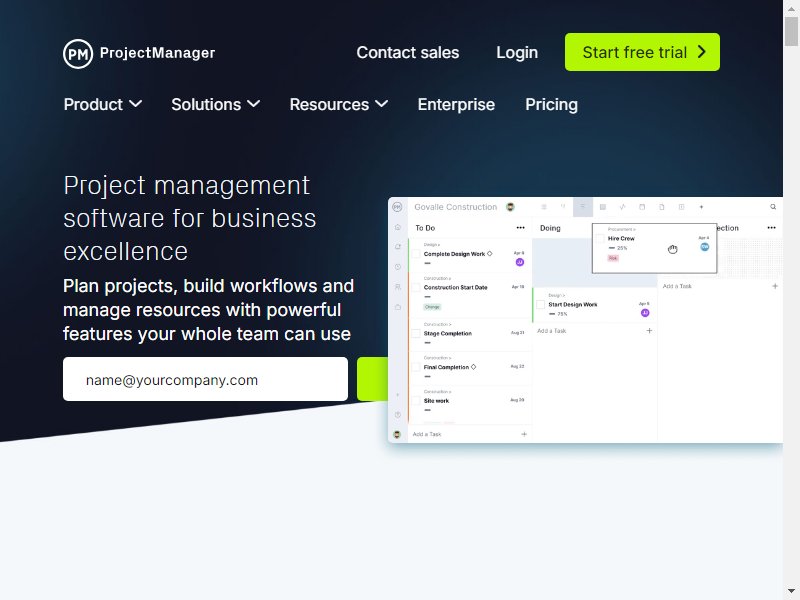Select the sheet view icon
The height and width of the screenshot is (600, 800).
coord(603,207)
